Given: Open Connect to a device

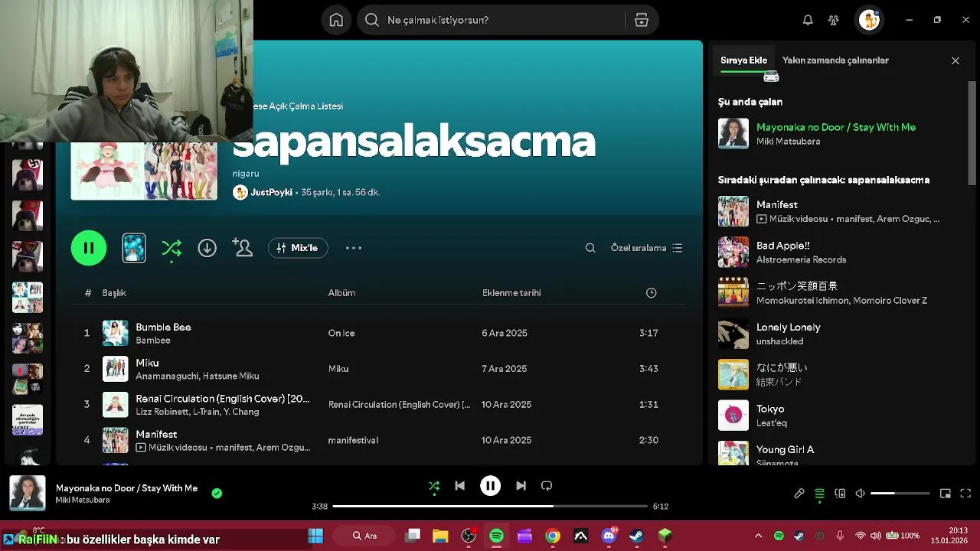Looking at the screenshot, I should [x=840, y=494].
